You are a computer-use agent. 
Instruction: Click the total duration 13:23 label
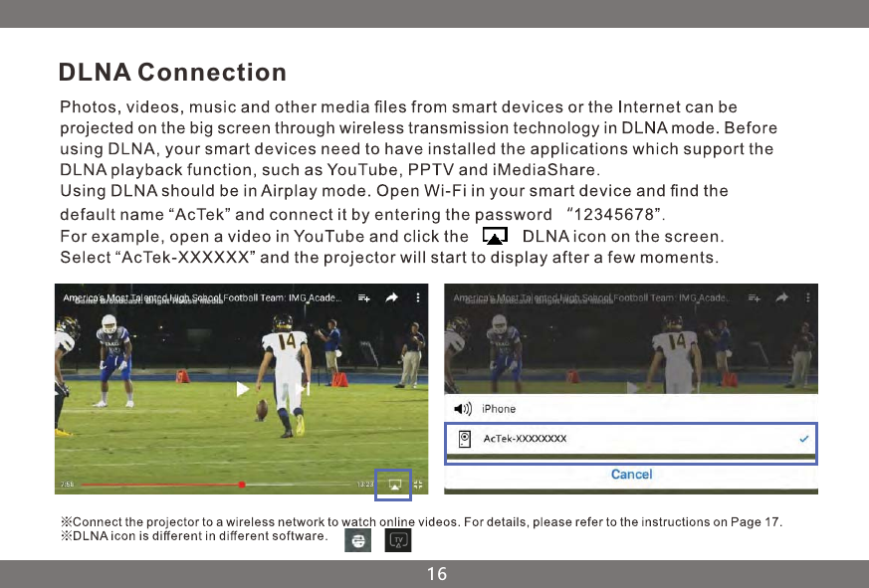pyautogui.click(x=365, y=485)
